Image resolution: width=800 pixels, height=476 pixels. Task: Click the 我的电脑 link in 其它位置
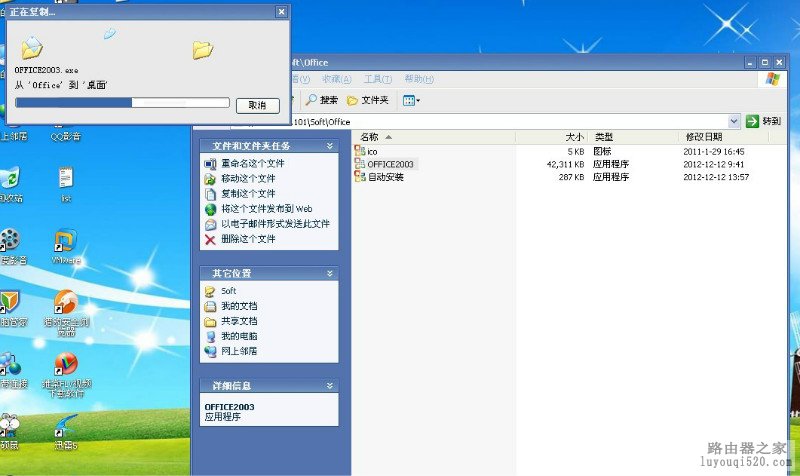click(x=239, y=336)
